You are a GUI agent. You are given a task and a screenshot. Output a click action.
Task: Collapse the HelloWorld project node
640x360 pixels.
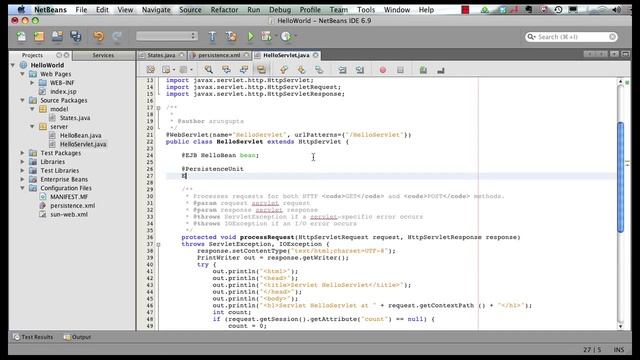pyautogui.click(x=13, y=65)
